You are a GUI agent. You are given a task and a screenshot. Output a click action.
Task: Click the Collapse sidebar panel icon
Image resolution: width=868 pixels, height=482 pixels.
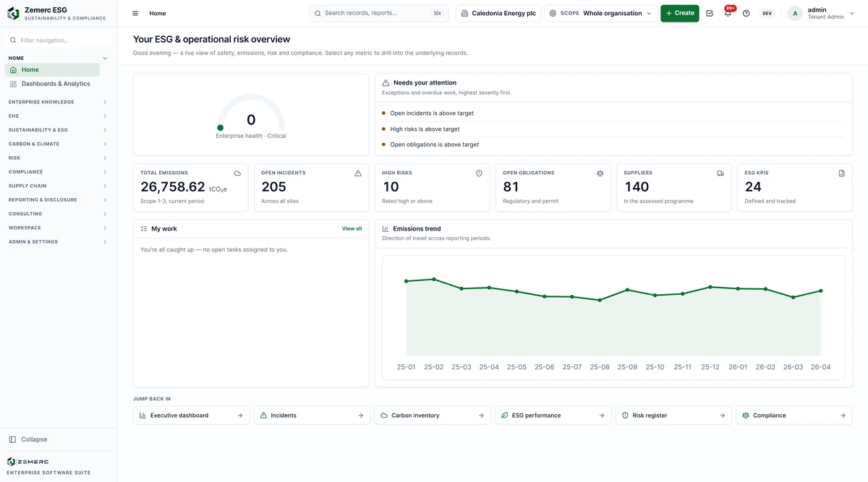12,439
